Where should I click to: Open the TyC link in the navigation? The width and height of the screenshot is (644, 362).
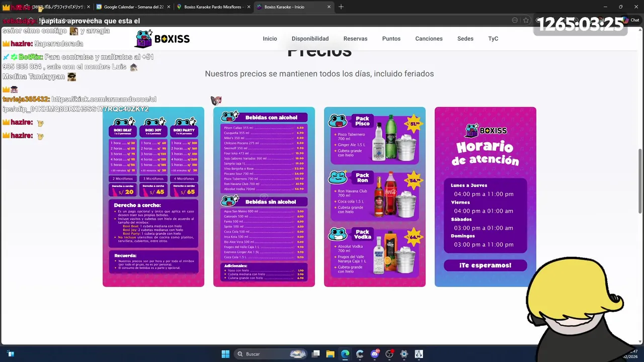[x=493, y=39]
